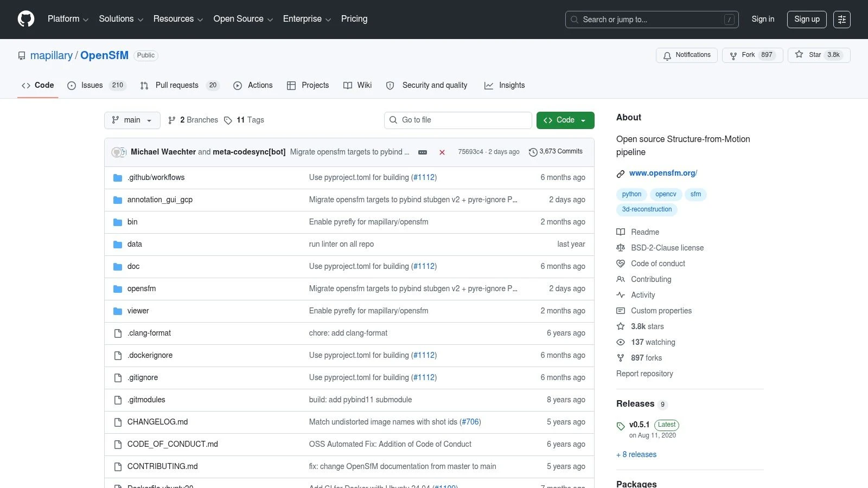Open meta-codesync[bot] author link
Image resolution: width=868 pixels, height=488 pixels.
point(249,152)
